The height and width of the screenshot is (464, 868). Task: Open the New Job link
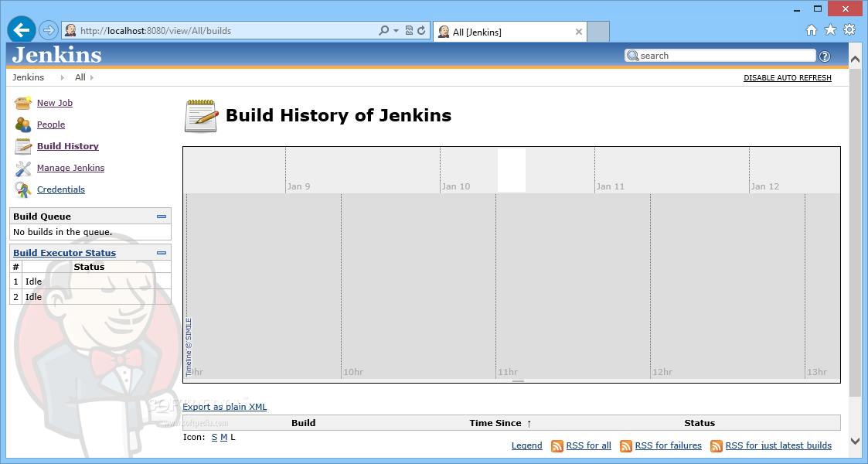pyautogui.click(x=55, y=103)
